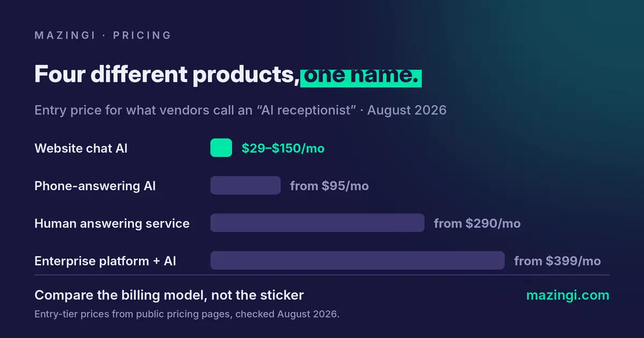Click the Website chat AI row label

click(x=81, y=149)
